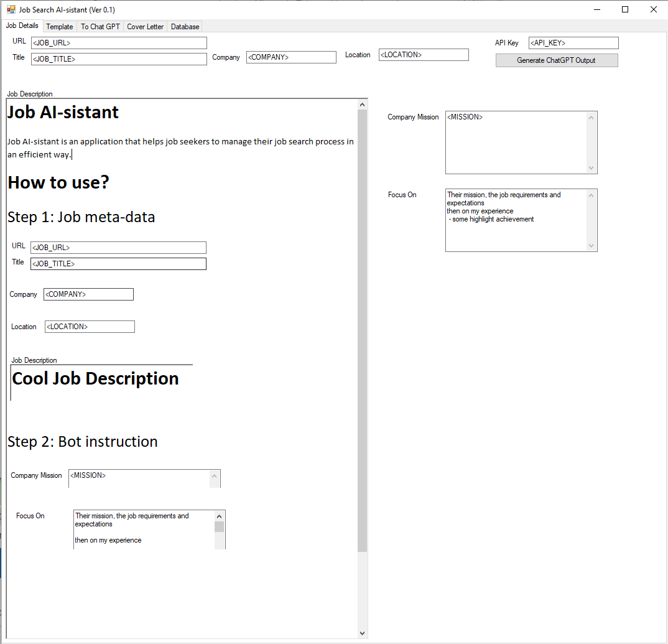
Task: Click the 'Job Description' label above the editor
Action: 30,94
